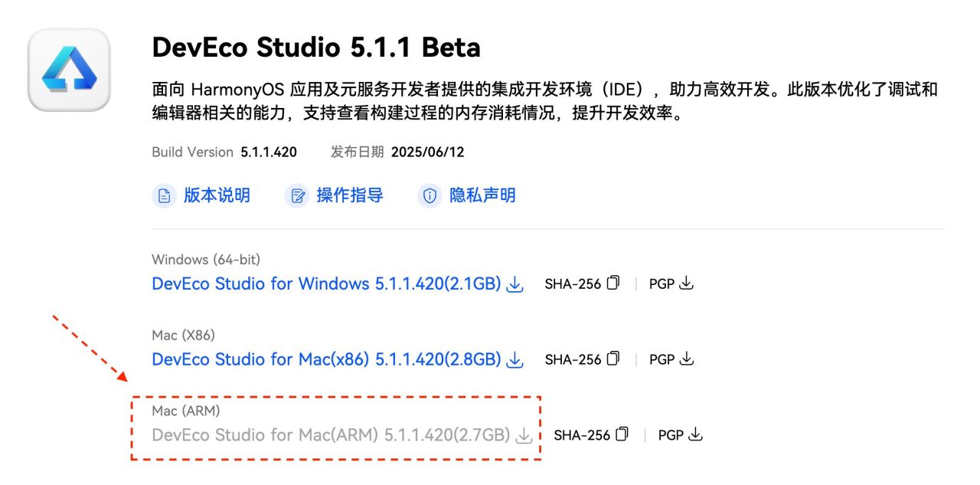
Task: Click the 隐私声明 shield icon
Action: point(430,196)
